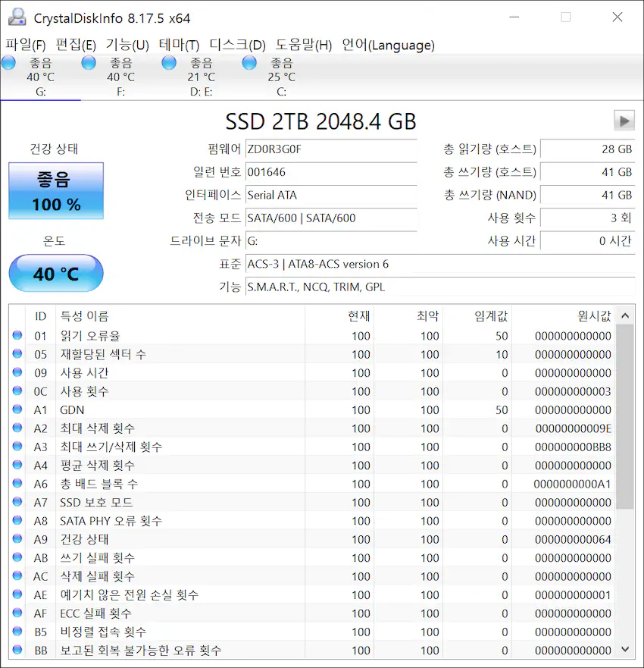The width and height of the screenshot is (644, 668).
Task: Click status dot of row A1 GDN
Action: (17, 409)
